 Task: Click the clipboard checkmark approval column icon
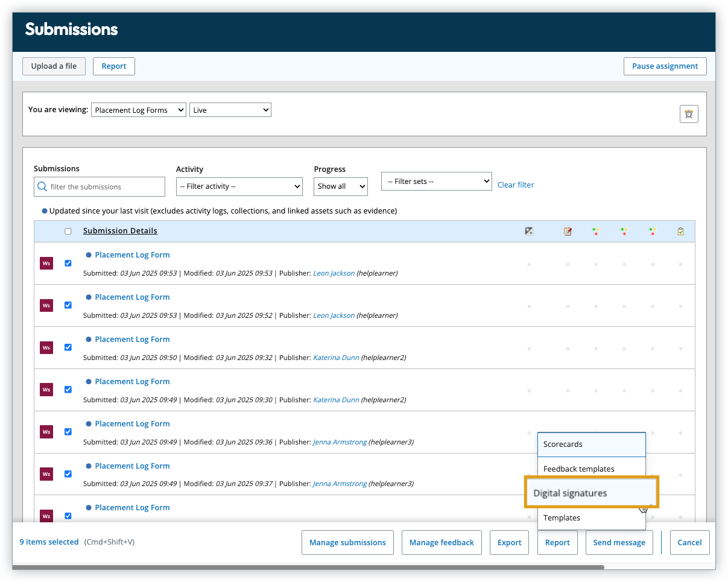[680, 231]
